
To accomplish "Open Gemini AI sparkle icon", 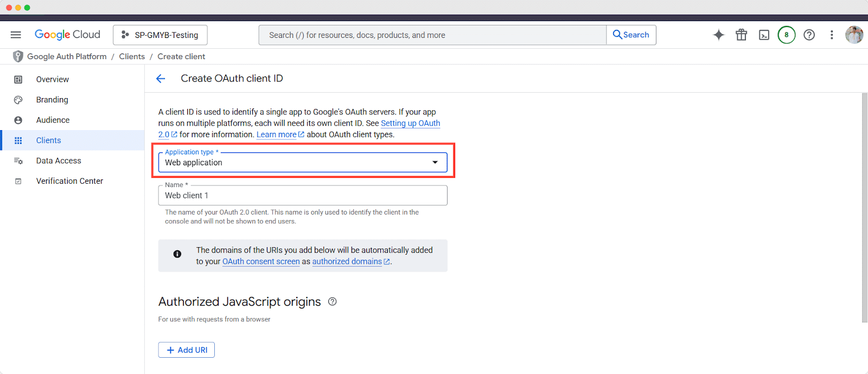I will click(719, 35).
